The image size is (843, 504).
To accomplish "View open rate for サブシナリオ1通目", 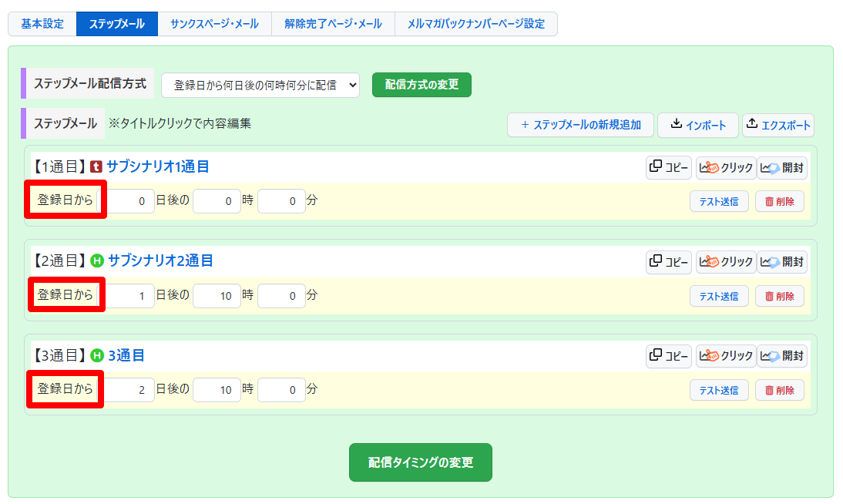I will (782, 168).
